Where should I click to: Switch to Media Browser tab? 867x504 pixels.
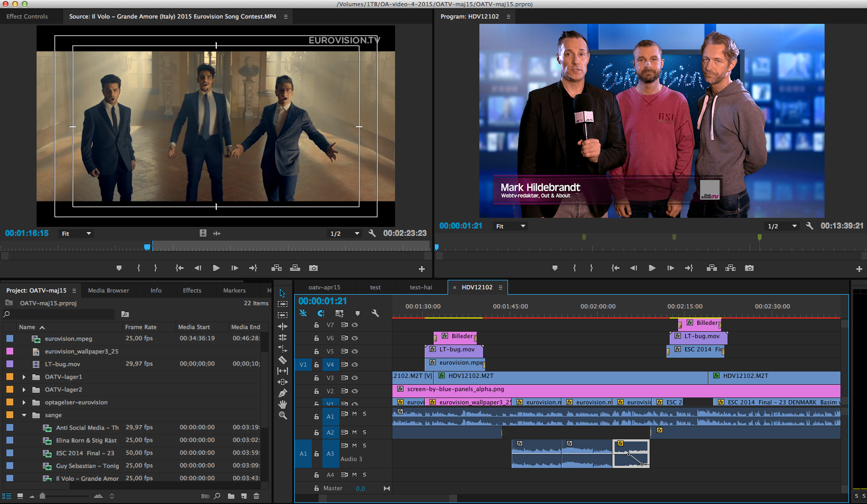(108, 290)
